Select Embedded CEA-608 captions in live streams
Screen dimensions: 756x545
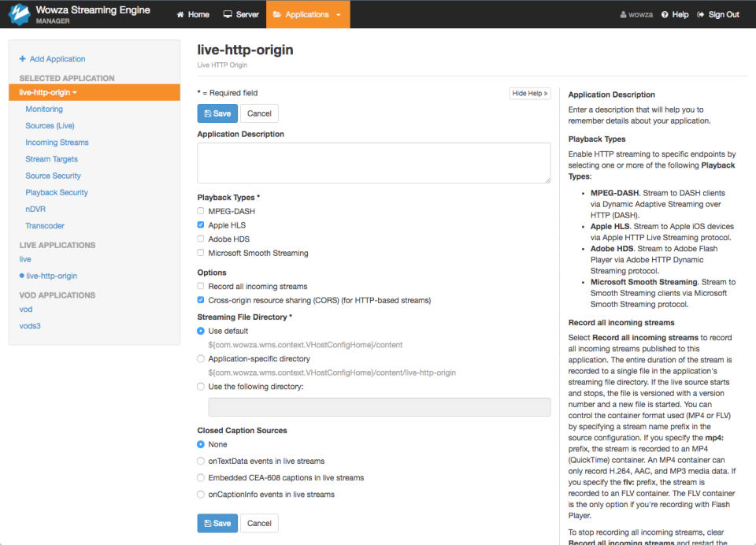201,478
